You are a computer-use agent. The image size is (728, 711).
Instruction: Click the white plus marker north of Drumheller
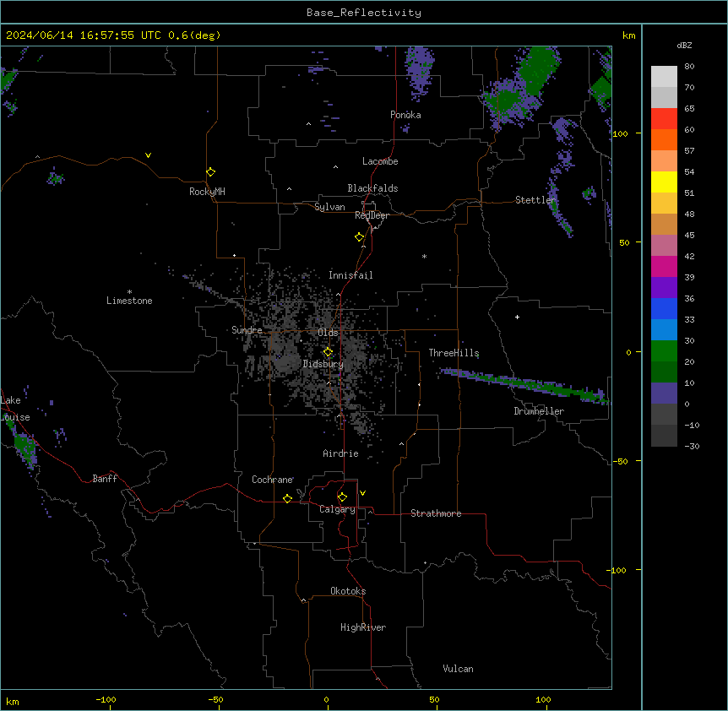[517, 317]
